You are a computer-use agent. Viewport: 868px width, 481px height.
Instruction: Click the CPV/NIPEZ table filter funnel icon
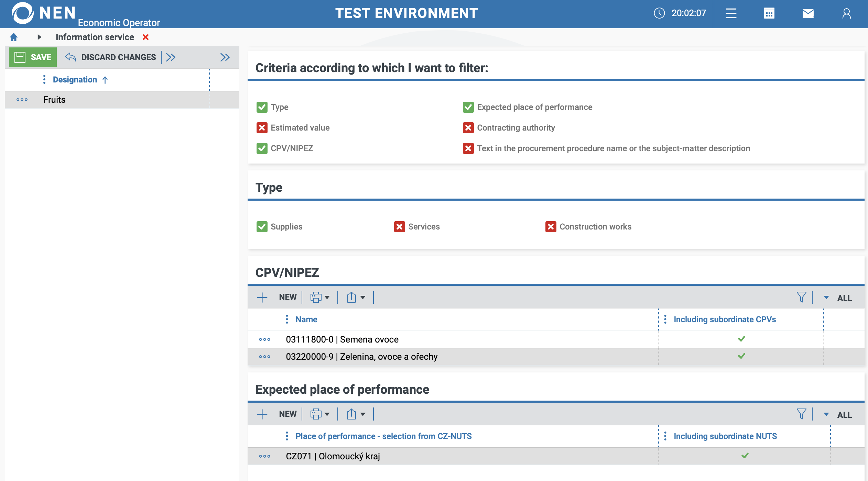coord(801,297)
